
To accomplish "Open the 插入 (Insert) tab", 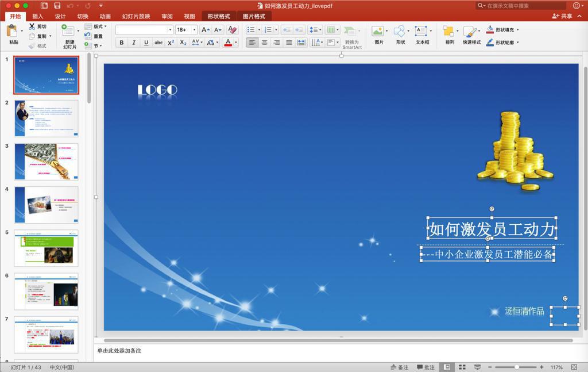I will 38,16.
